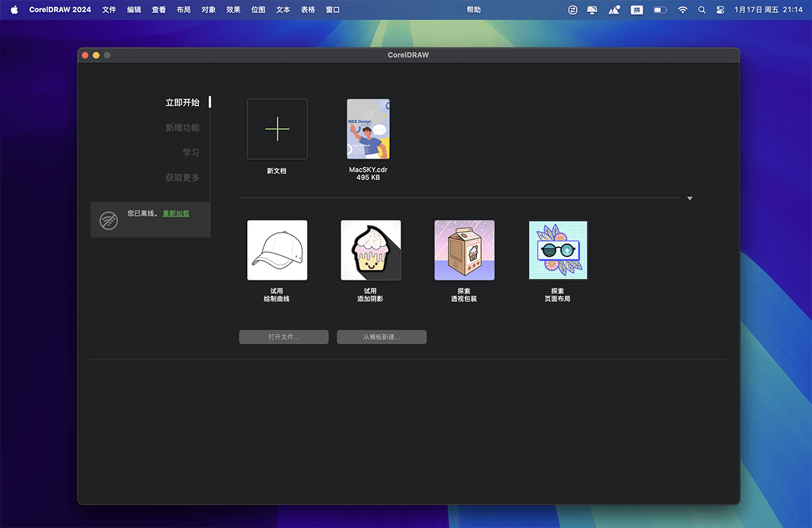Close the CorelDRAW welcome window
The height and width of the screenshot is (528, 812).
(x=85, y=56)
